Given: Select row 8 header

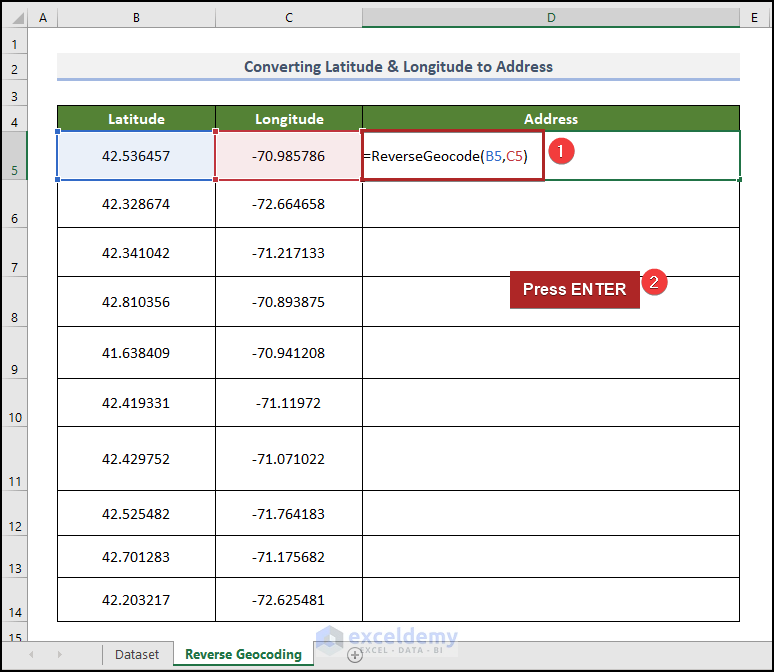Looking at the screenshot, I should (14, 302).
